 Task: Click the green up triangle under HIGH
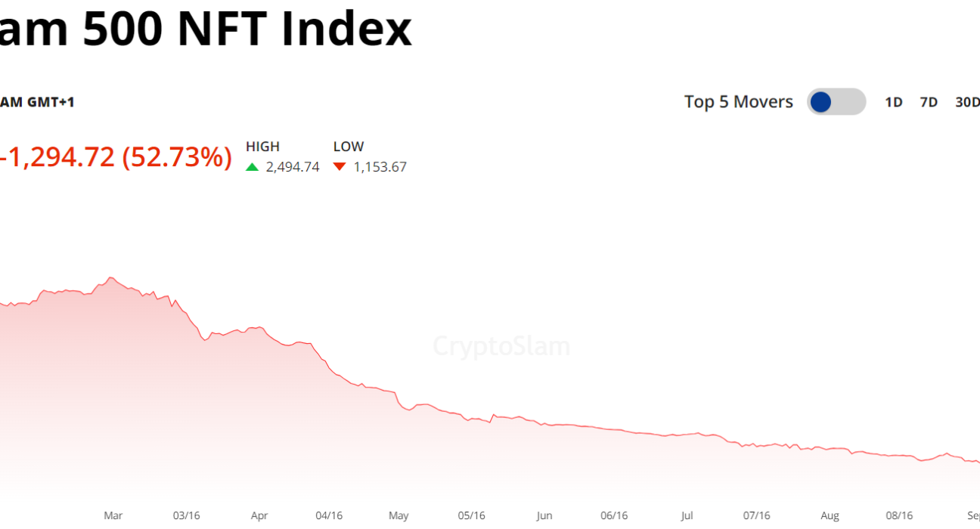point(253,167)
